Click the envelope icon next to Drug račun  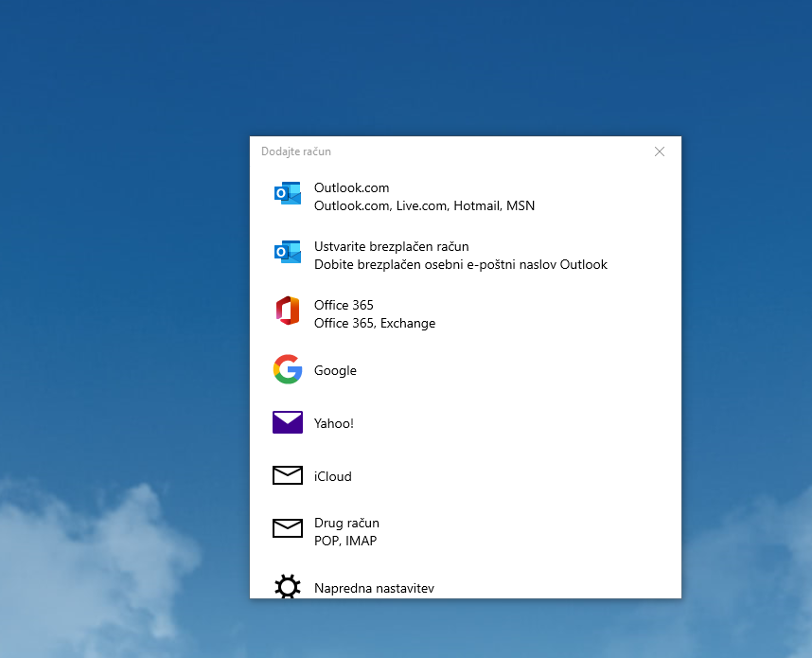tap(287, 529)
